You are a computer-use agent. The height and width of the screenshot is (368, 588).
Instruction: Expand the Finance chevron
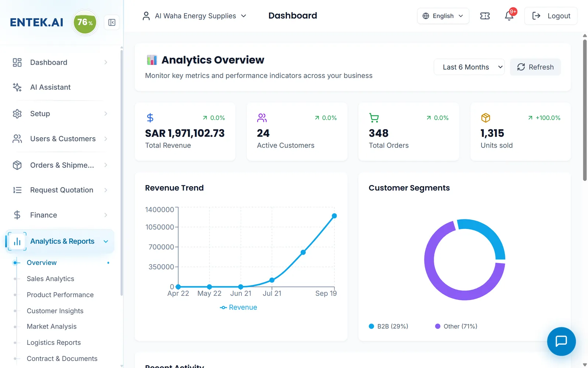click(x=106, y=215)
